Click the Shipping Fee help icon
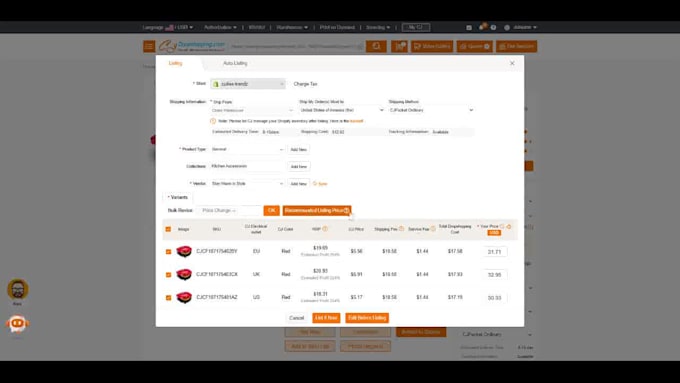680x383 pixels. (x=401, y=229)
